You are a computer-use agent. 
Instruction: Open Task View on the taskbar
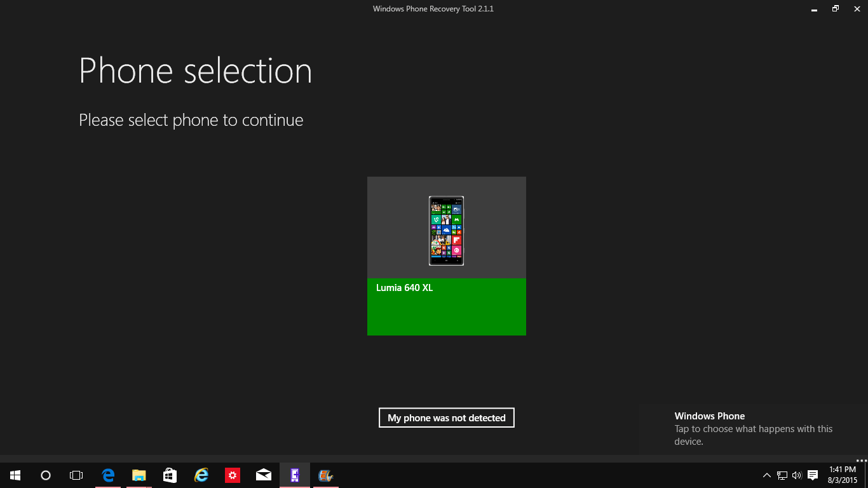(76, 475)
